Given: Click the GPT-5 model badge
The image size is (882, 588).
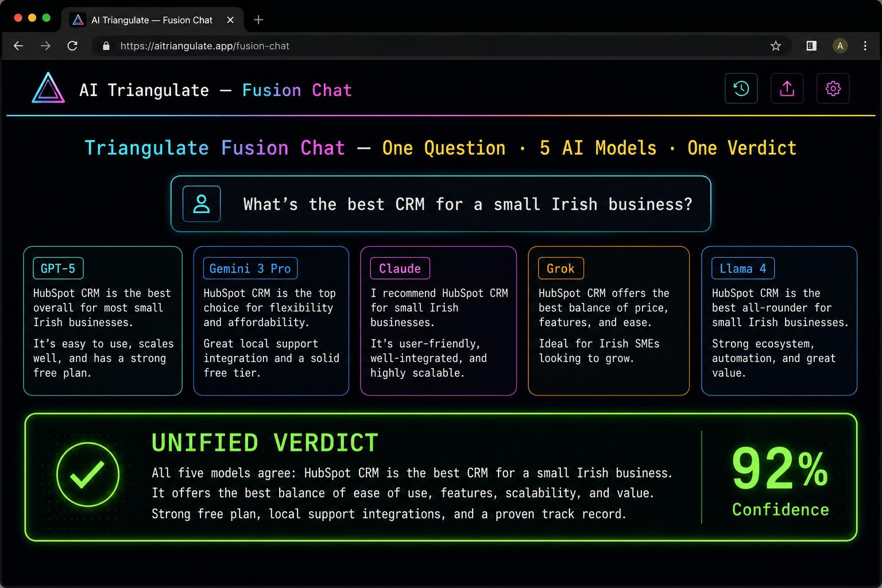Looking at the screenshot, I should coord(58,268).
